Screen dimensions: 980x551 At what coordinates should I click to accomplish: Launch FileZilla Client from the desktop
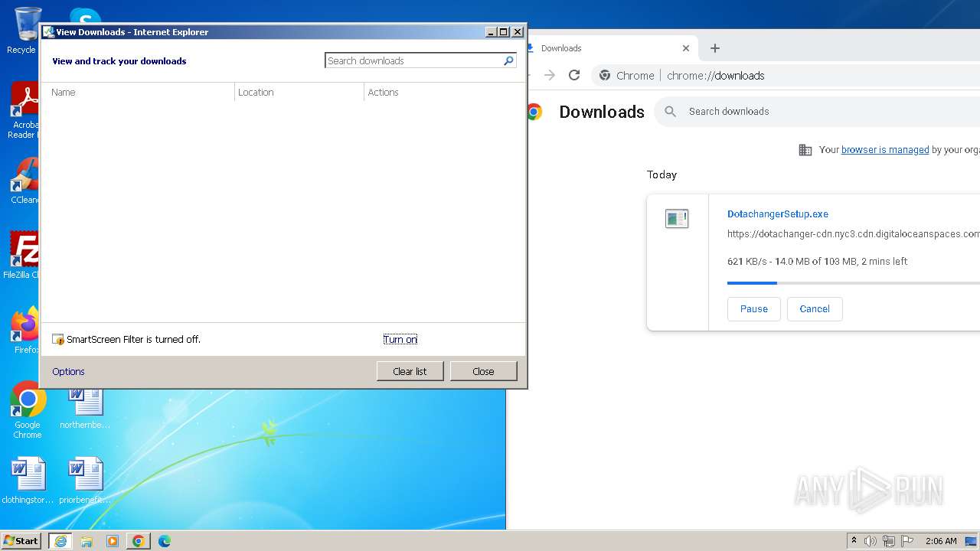pos(21,256)
